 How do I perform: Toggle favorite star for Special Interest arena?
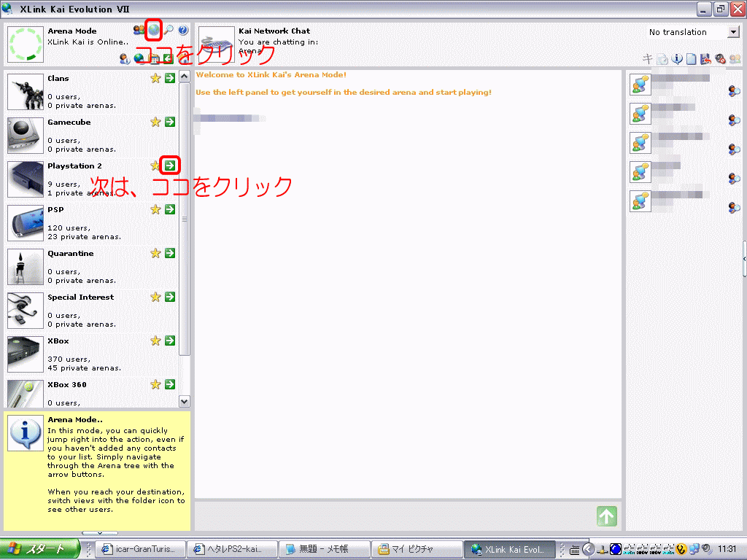click(x=155, y=297)
